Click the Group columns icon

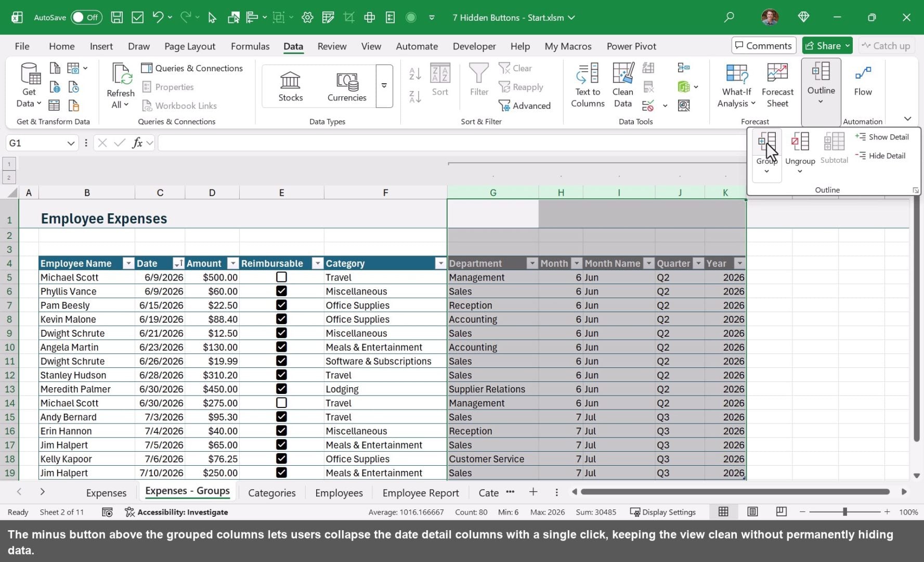pyautogui.click(x=767, y=142)
